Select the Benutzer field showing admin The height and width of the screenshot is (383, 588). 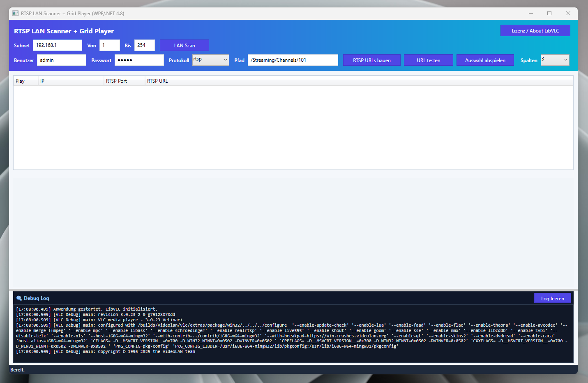(x=61, y=60)
